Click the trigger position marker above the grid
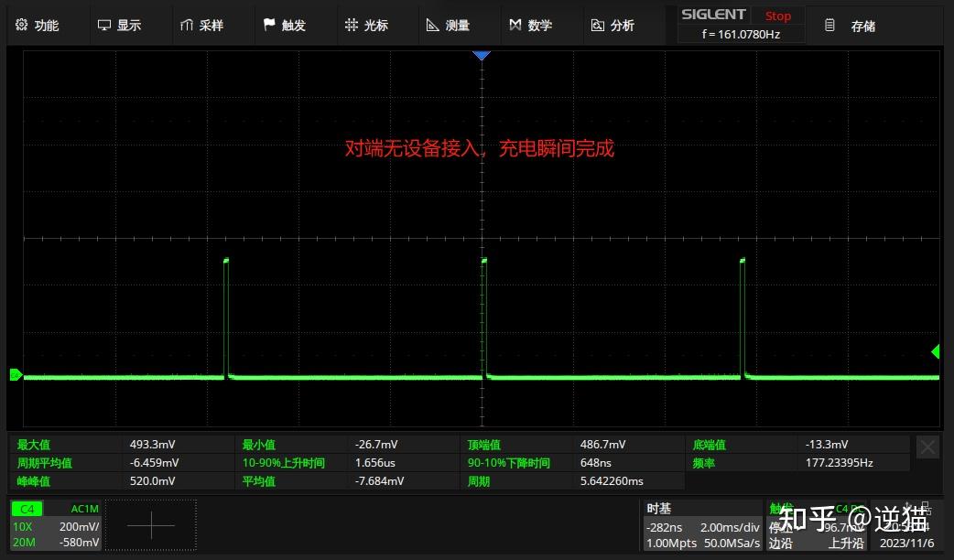 point(482,55)
